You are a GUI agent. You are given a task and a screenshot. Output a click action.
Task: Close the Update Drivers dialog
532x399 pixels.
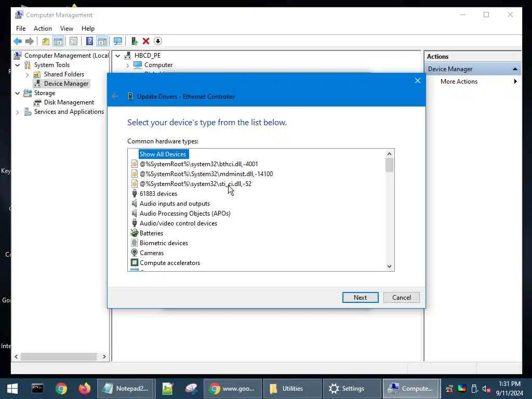pos(418,81)
